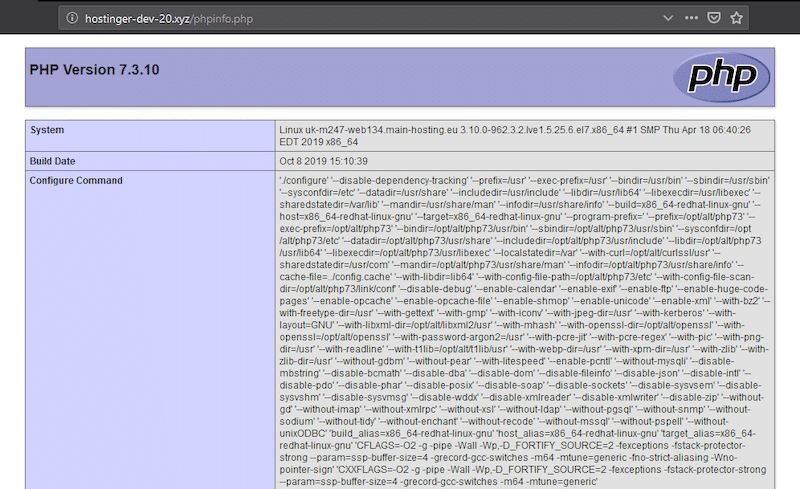Click the System value starting 'Linux uk-m247-web134'
Viewport: 800px width, 489px height.
click(x=515, y=136)
